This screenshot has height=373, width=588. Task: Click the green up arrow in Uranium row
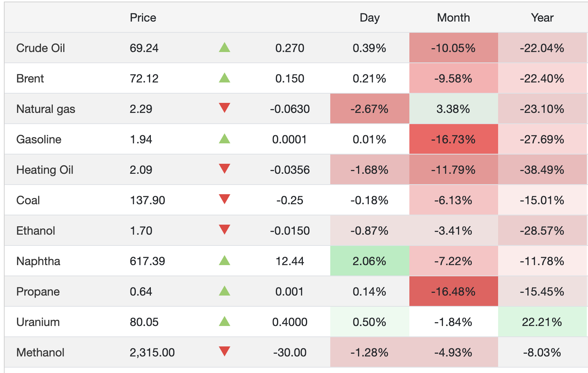pyautogui.click(x=225, y=321)
